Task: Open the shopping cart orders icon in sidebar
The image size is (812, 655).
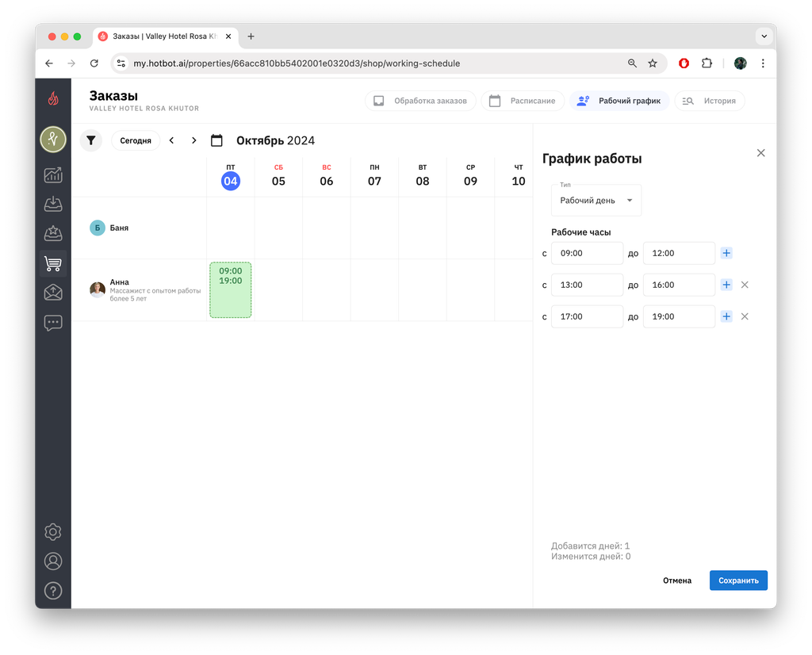Action: point(53,263)
